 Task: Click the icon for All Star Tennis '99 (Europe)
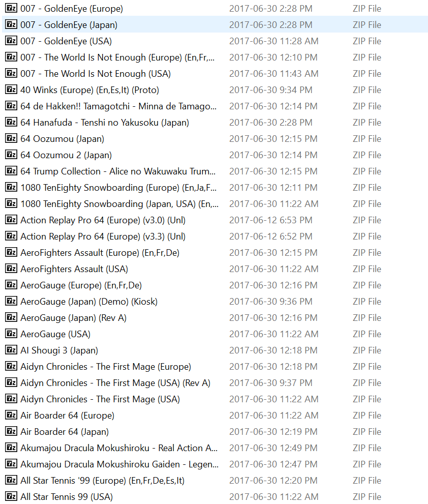click(11, 481)
